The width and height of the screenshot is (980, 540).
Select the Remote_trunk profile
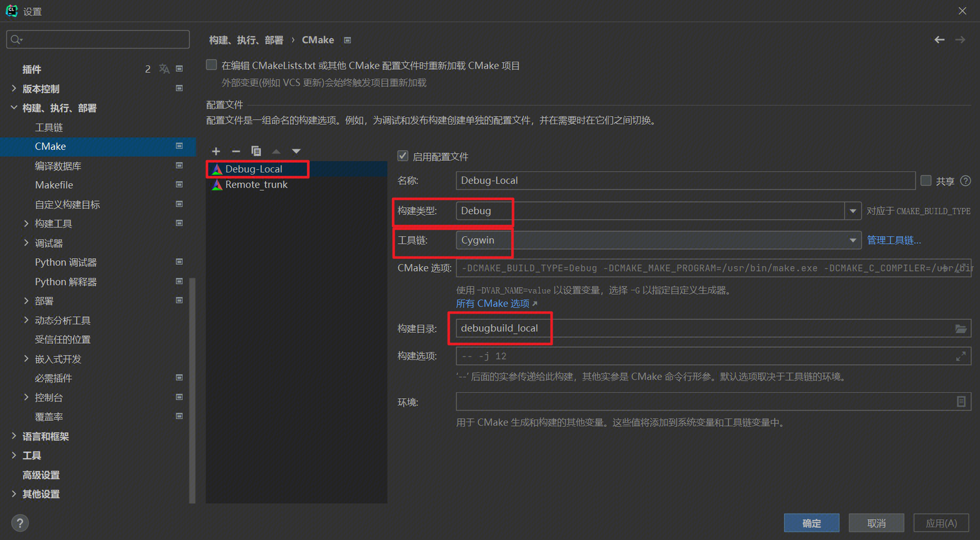click(x=256, y=185)
